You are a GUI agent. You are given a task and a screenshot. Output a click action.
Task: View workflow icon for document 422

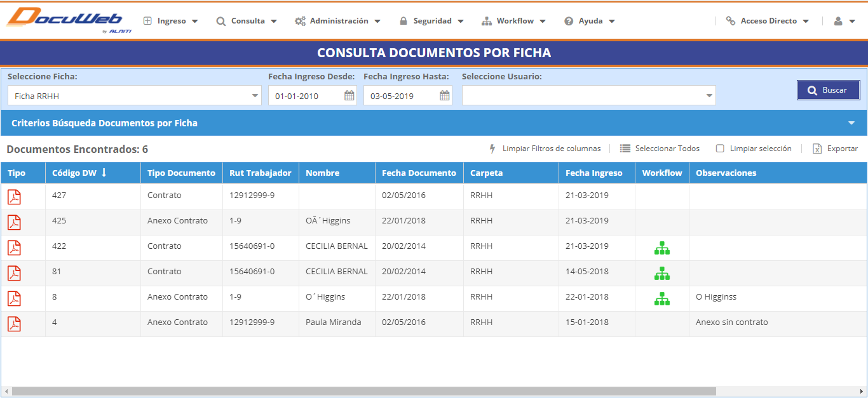[x=662, y=248]
